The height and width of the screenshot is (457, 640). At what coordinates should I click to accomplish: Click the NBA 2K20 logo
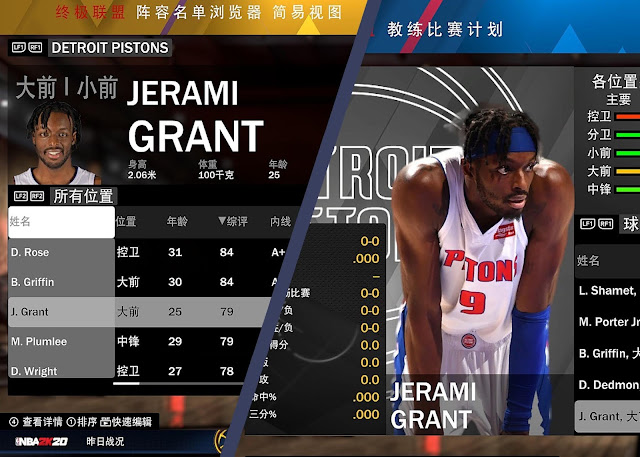[x=41, y=441]
